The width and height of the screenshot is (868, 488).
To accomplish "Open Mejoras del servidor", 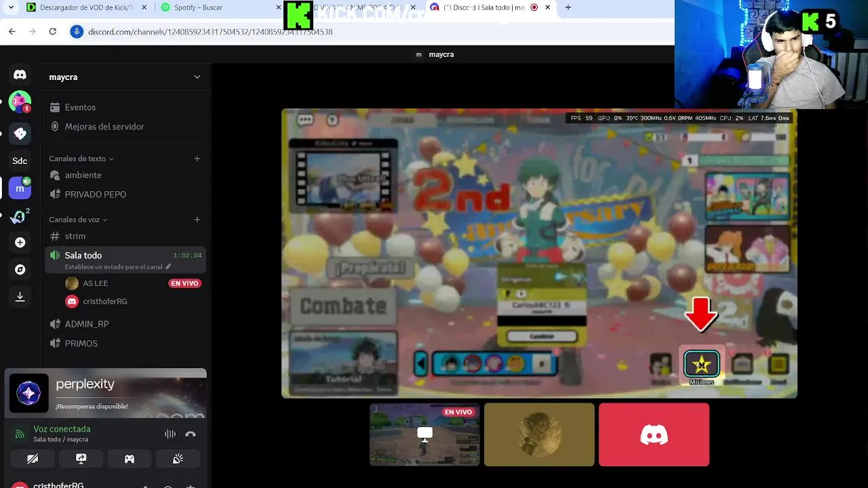I will 125,127.
